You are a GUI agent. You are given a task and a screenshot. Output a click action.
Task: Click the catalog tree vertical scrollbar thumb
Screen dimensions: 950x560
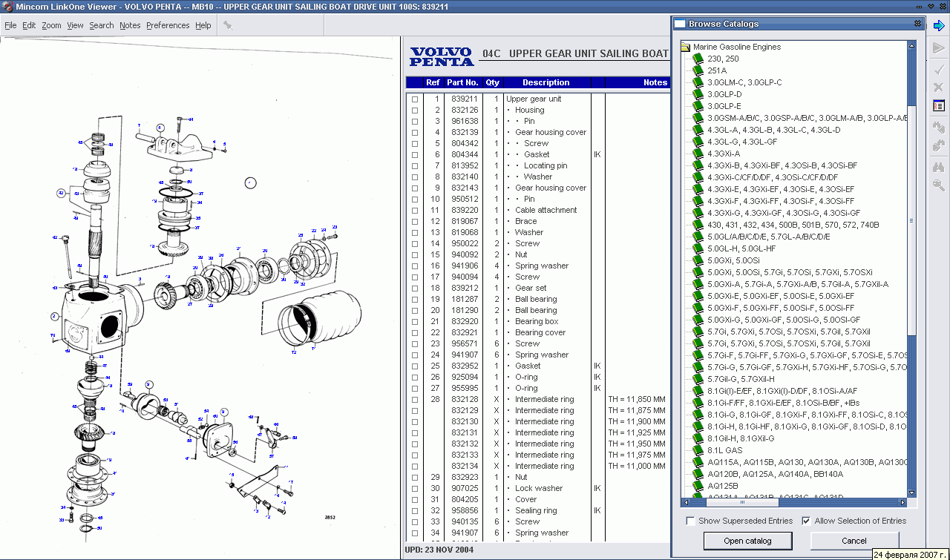point(912,220)
